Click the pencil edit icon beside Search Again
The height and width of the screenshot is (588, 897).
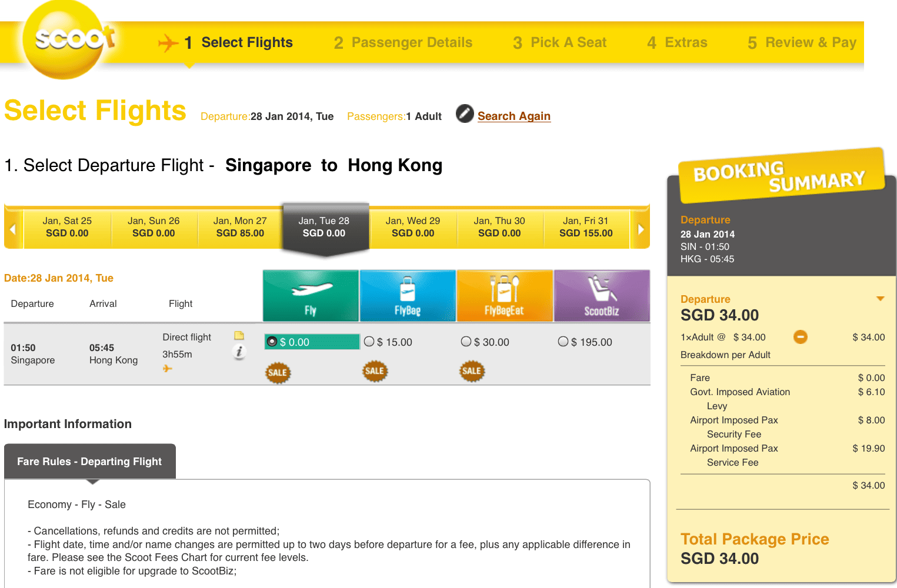(465, 113)
